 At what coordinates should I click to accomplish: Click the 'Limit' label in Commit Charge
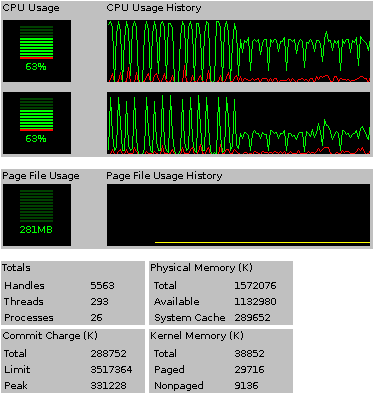click(17, 370)
